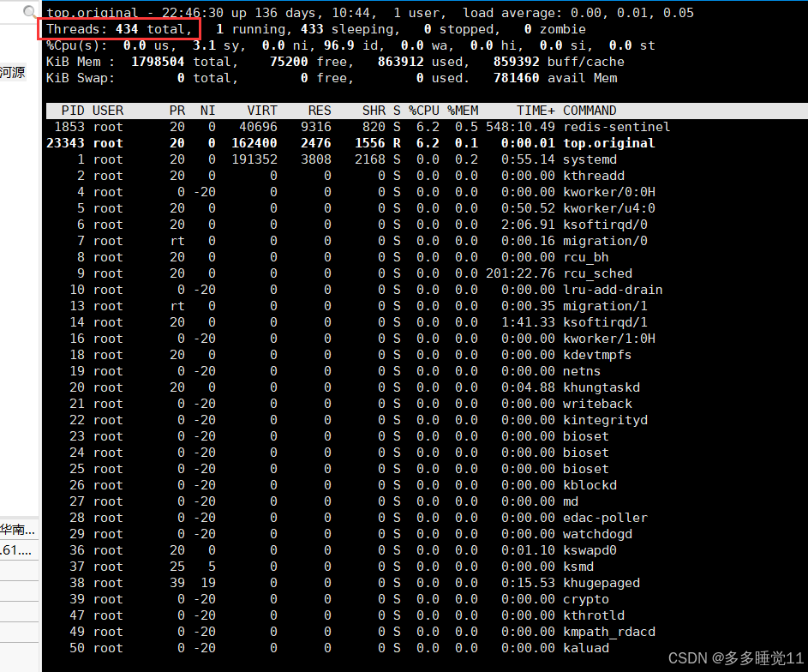Click PID 1853 in the process list
This screenshot has height=672, width=808.
69,127
